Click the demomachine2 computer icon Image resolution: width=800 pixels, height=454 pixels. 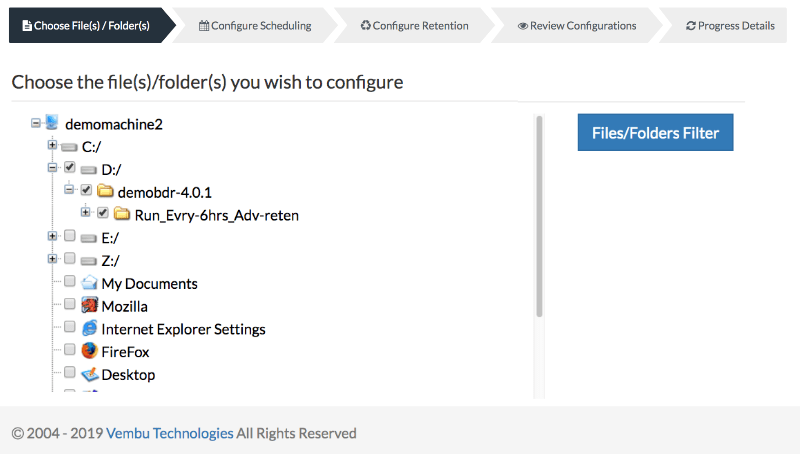52,124
